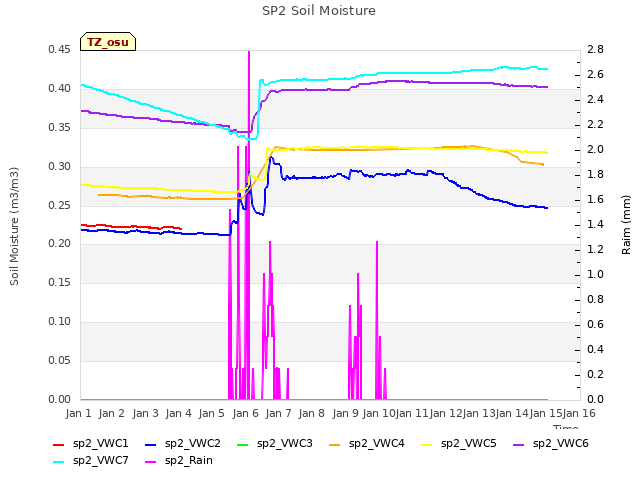Toggle sp2_VWC6 series in legend

[x=551, y=443]
